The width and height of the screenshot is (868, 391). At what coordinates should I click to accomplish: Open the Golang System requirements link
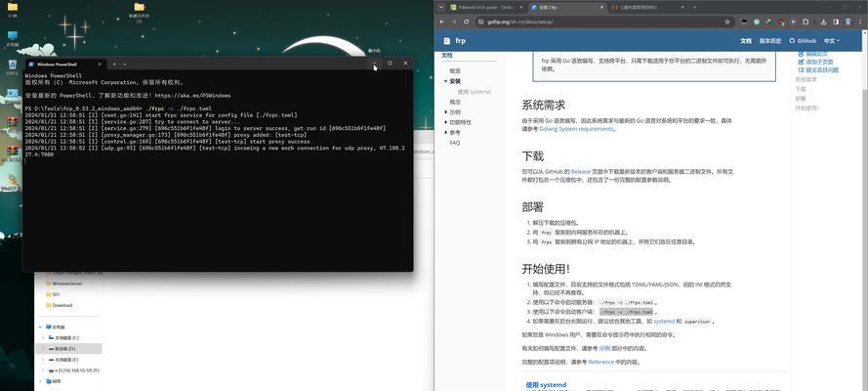coord(576,128)
